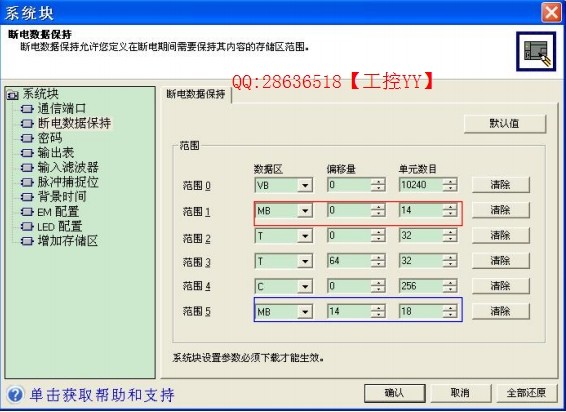Expand the 范围 0 data area dropdown

tap(305, 186)
